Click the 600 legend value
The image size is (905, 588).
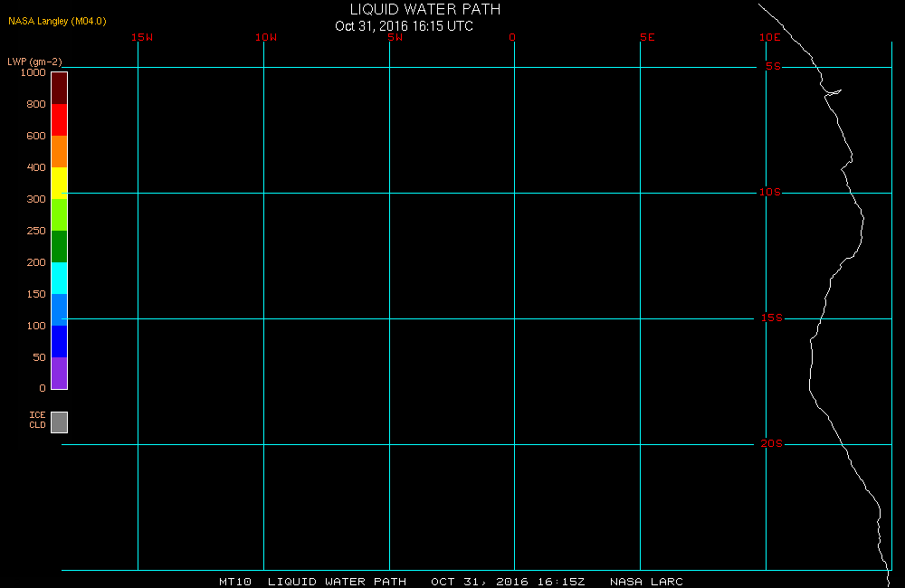tap(36, 137)
